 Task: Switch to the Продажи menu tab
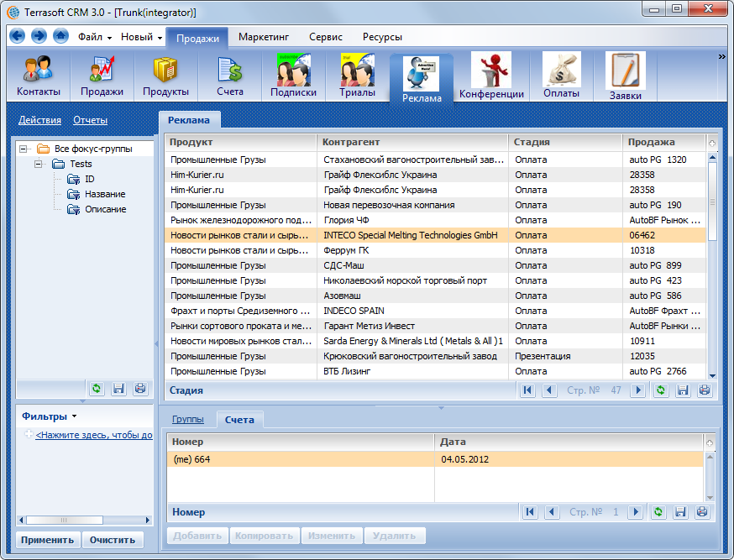[197, 39]
